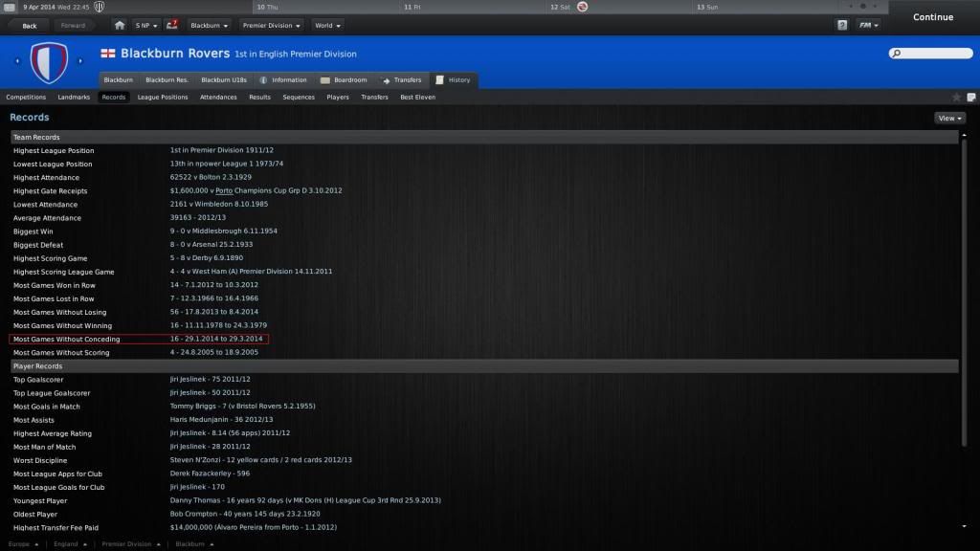This screenshot has width=980, height=551.
Task: Click the scroll up arrow of the records list
Action: [x=964, y=135]
